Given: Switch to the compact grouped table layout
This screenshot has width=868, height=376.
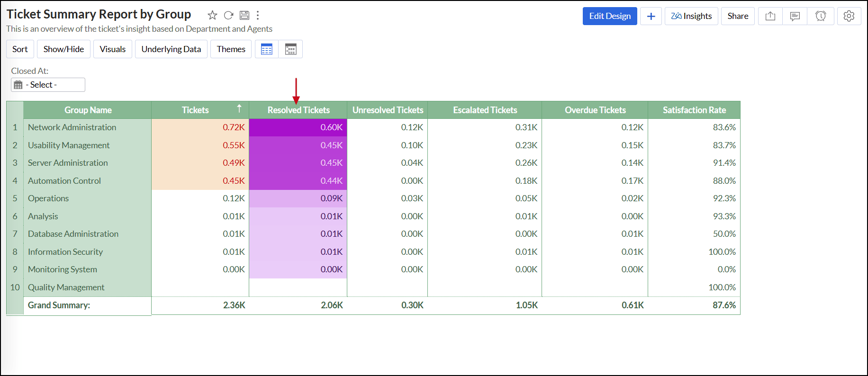Looking at the screenshot, I should [x=290, y=49].
